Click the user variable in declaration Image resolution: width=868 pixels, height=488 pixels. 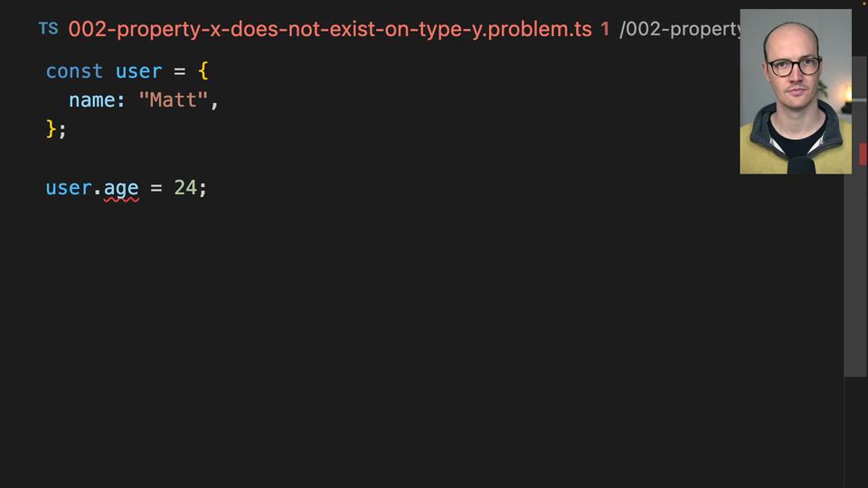point(138,70)
